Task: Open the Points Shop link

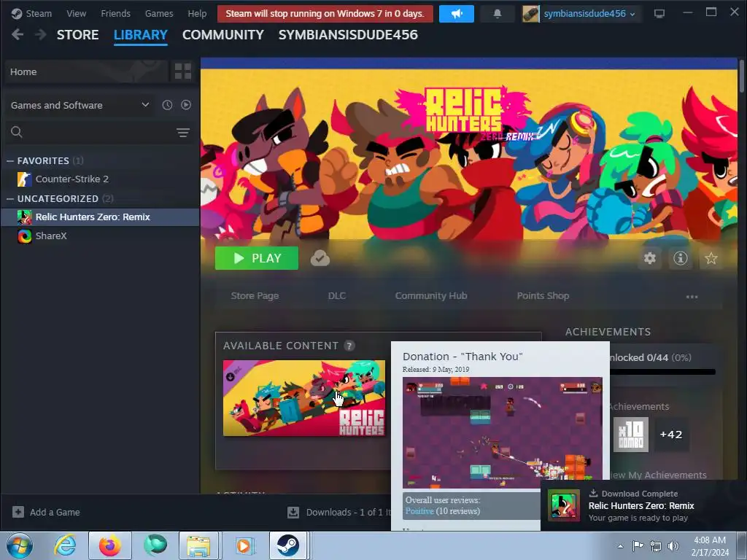Action: [x=543, y=296]
